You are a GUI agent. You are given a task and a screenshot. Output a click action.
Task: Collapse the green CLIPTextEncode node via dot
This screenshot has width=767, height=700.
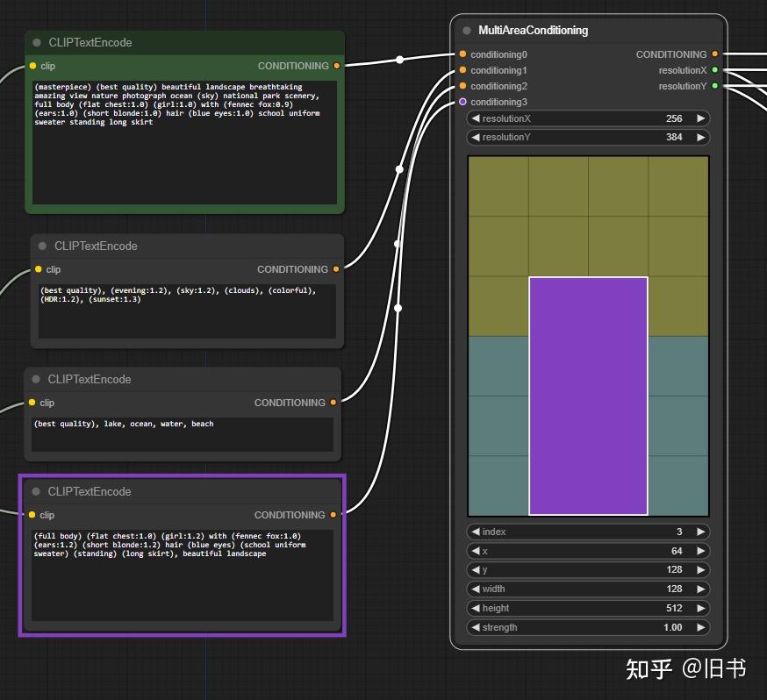(x=37, y=43)
